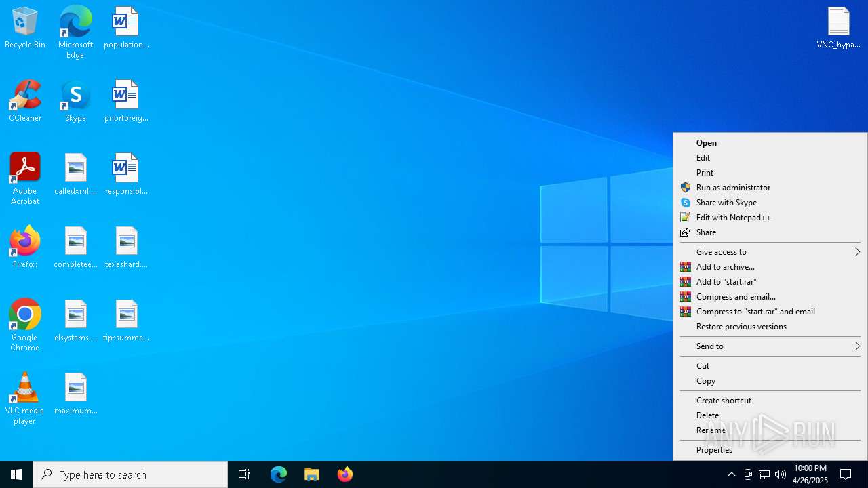Select the calledxml image file icon
The image size is (868, 488).
coord(75,175)
